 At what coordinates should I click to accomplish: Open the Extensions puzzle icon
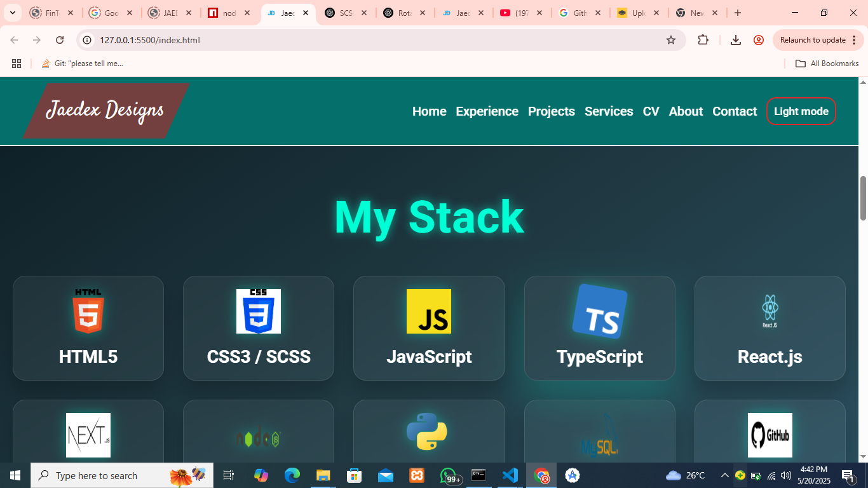pyautogui.click(x=703, y=40)
